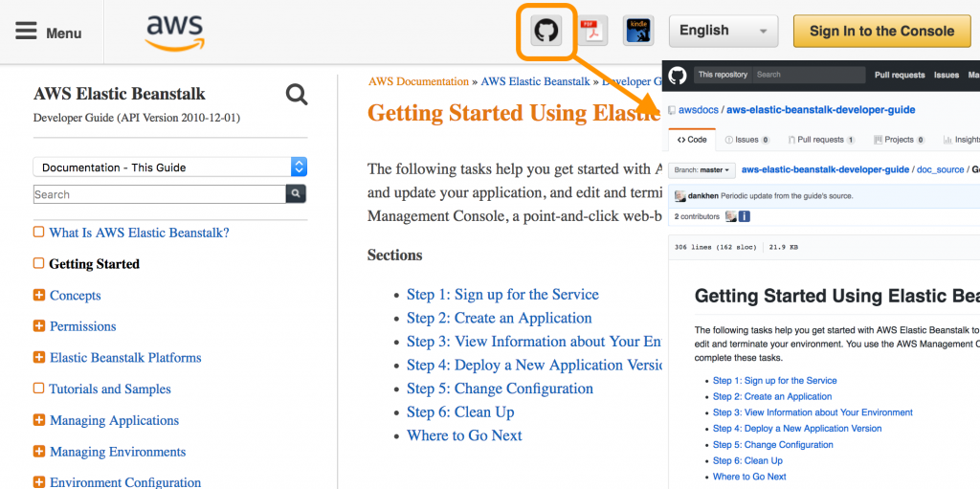The image size is (980, 489).
Task: Open Issues in GitHub top navigation bar
Action: point(947,75)
